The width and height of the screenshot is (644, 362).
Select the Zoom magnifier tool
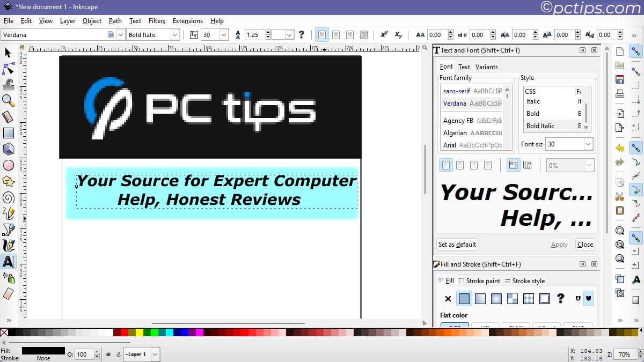point(8,100)
